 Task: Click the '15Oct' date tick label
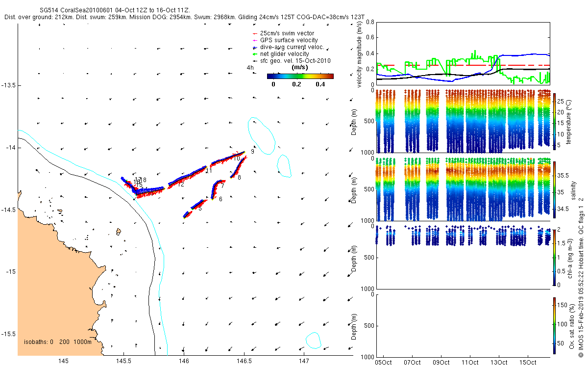pyautogui.click(x=528, y=363)
